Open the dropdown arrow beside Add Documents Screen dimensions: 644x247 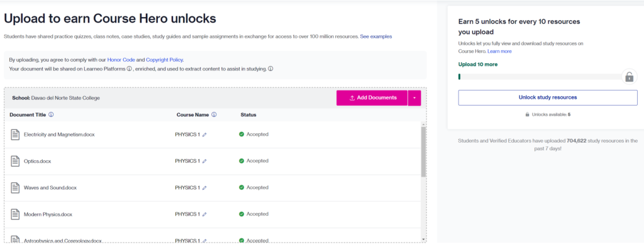pos(414,98)
